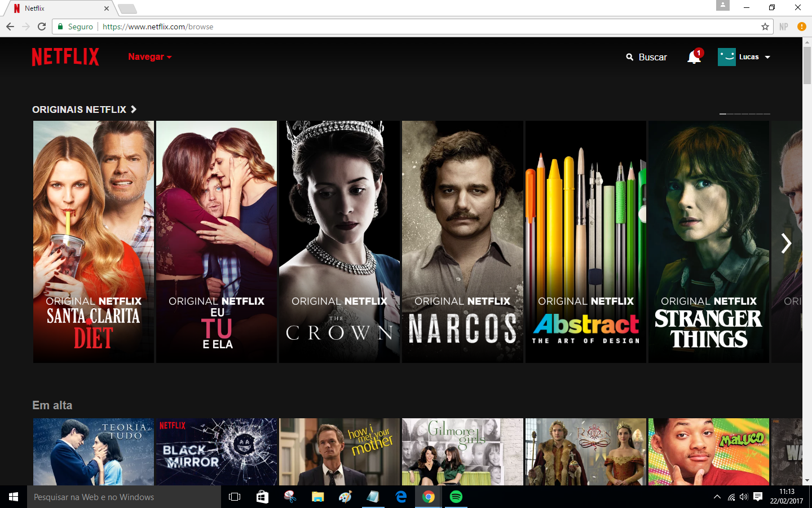Screen dimensions: 812x508
Task: Open Task View on the taskbar
Action: click(235, 497)
